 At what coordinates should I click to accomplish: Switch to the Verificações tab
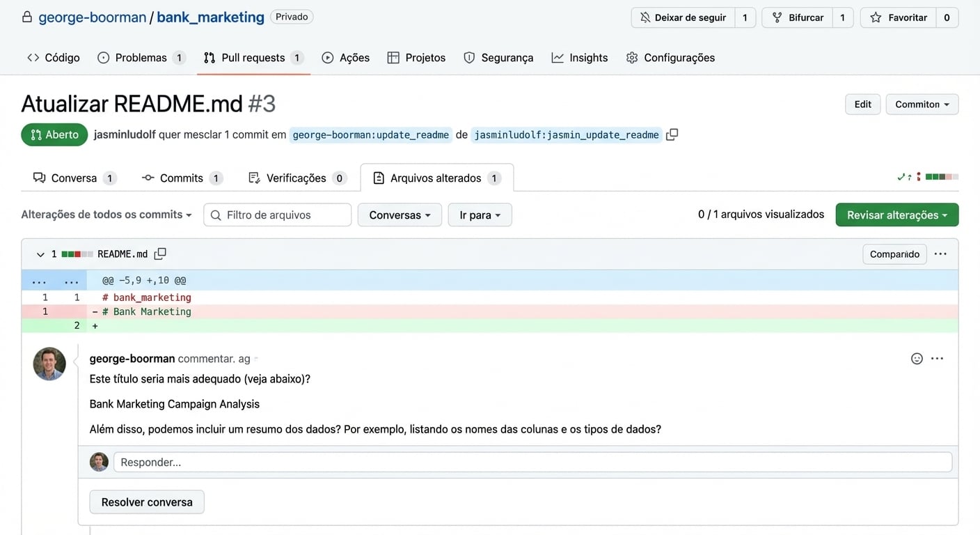pyautogui.click(x=297, y=178)
